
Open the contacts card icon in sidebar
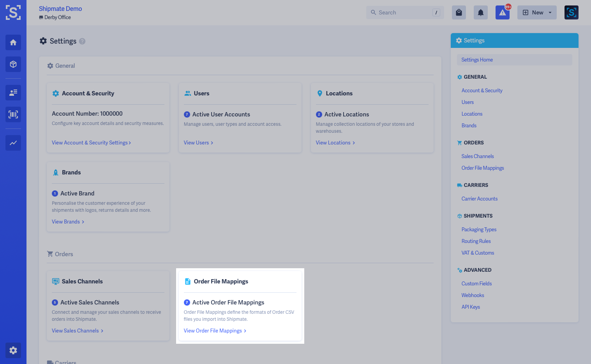pos(13,93)
